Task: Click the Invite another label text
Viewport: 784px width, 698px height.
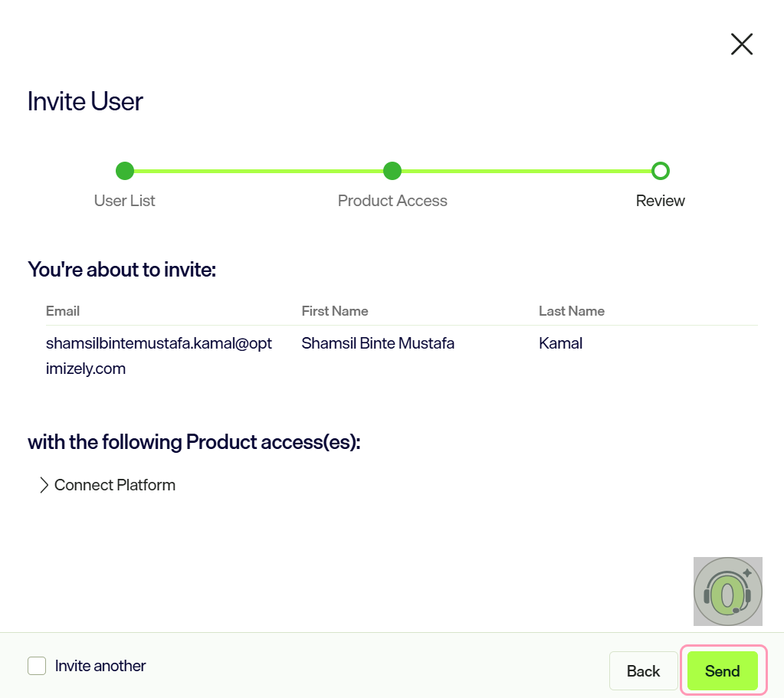Action: click(x=100, y=666)
